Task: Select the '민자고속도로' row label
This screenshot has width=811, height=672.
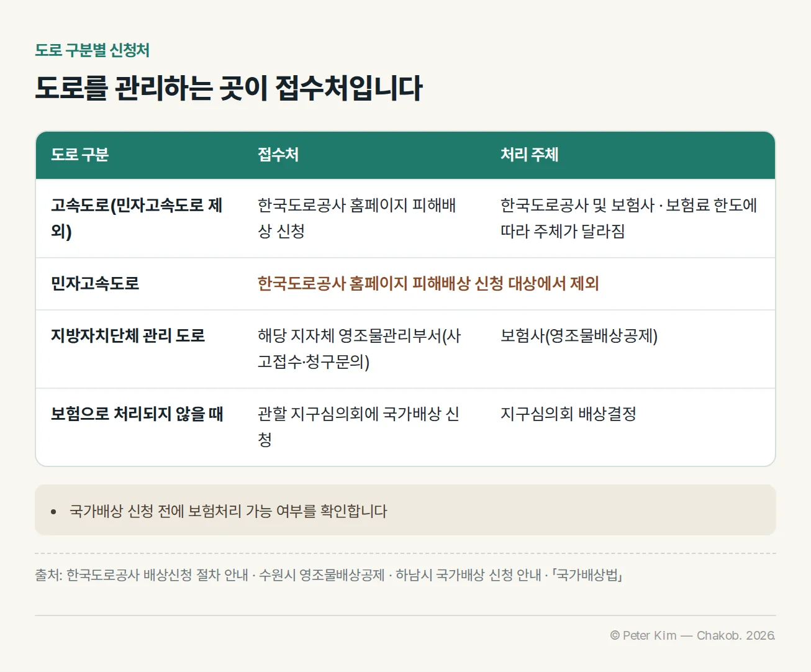Action: coord(95,284)
